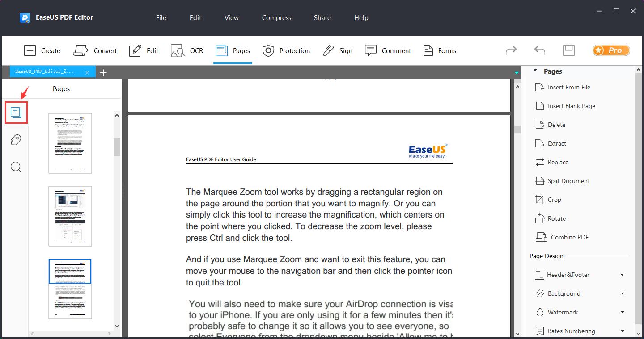This screenshot has height=339, width=644.
Task: Click Extract pages option
Action: (551, 143)
